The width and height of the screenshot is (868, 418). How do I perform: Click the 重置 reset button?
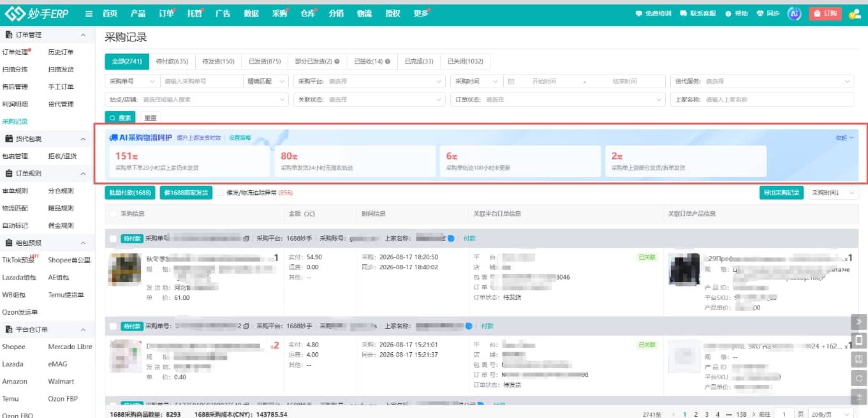(151, 118)
